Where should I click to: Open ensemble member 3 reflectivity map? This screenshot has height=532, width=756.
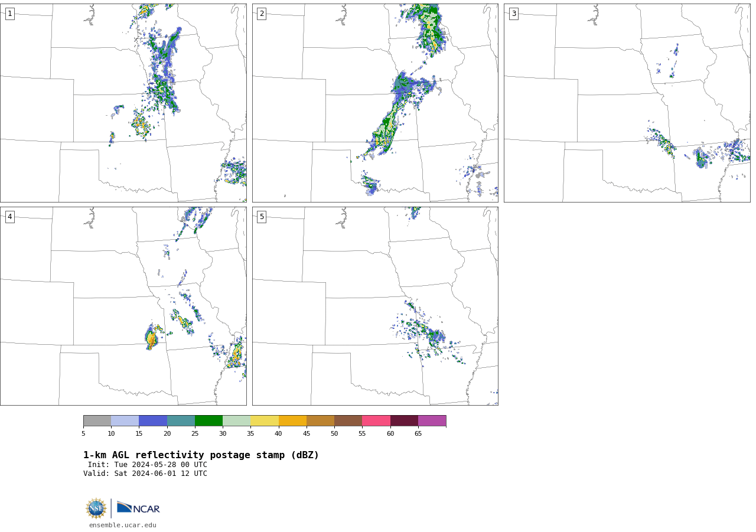tap(627, 103)
